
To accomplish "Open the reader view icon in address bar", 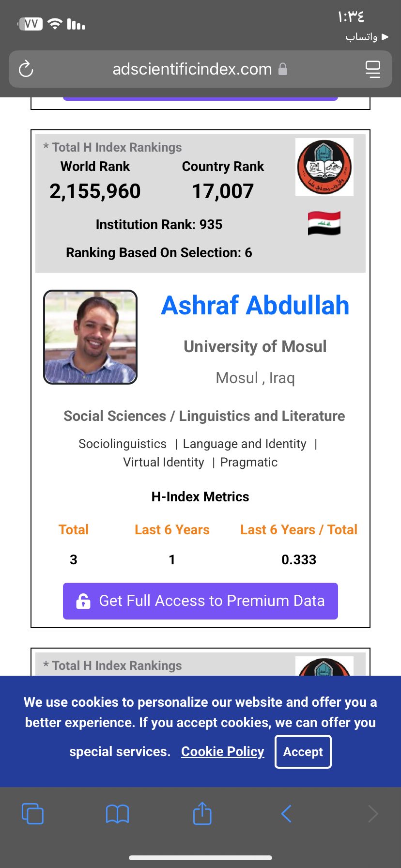I will (x=372, y=69).
